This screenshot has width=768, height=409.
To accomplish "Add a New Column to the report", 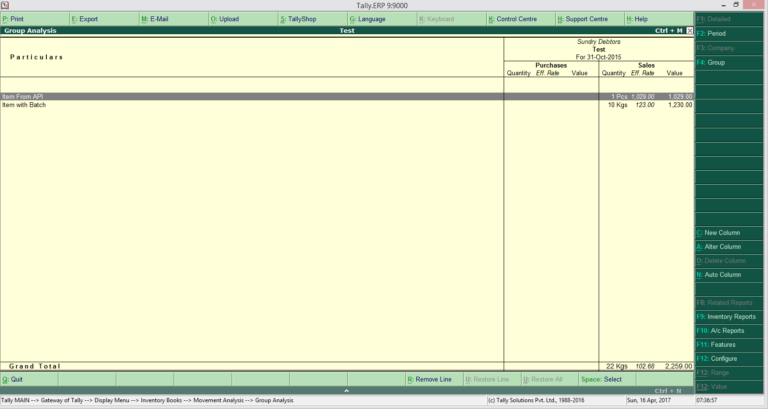I will pyautogui.click(x=730, y=232).
